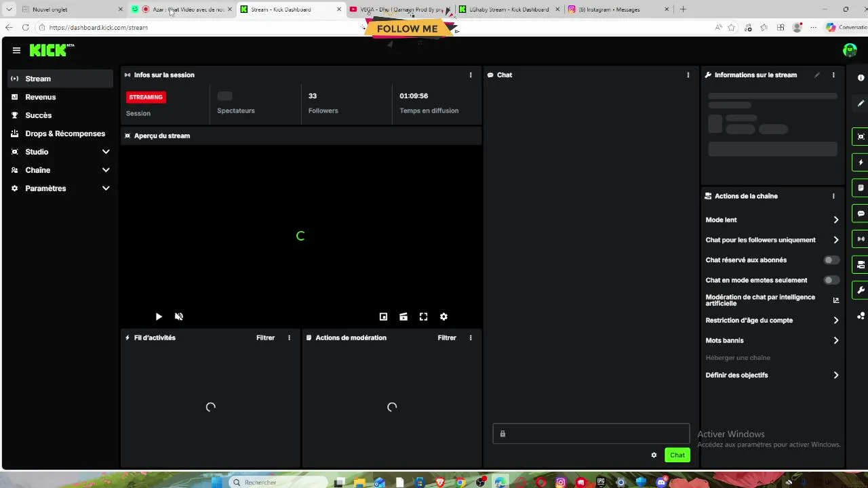The image size is (868, 488).
Task: Toggle the channel actions panel icon
Action: [861, 264]
